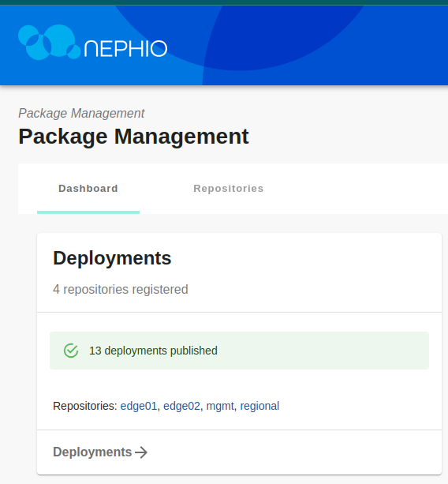Go to the Deployments footer link

[x=92, y=452]
